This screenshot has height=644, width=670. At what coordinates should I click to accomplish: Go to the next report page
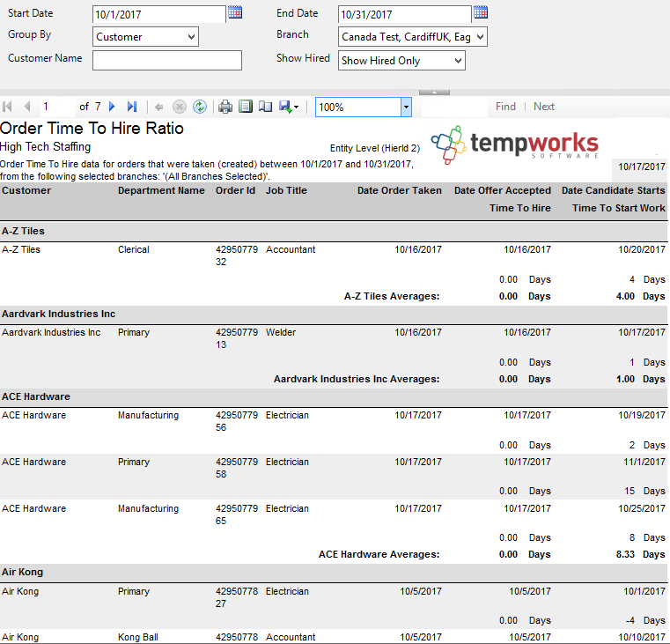[113, 107]
